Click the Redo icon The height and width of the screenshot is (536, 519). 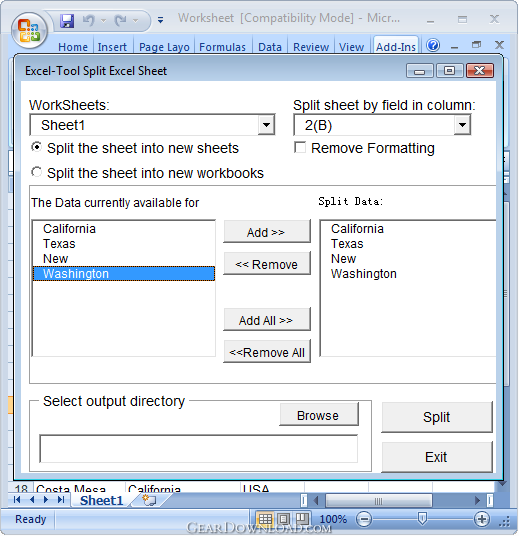coord(120,21)
